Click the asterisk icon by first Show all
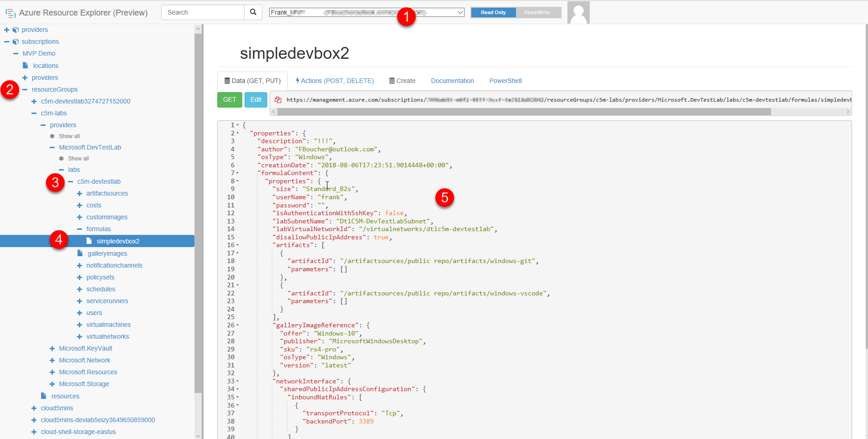The width and height of the screenshot is (868, 439). click(52, 136)
